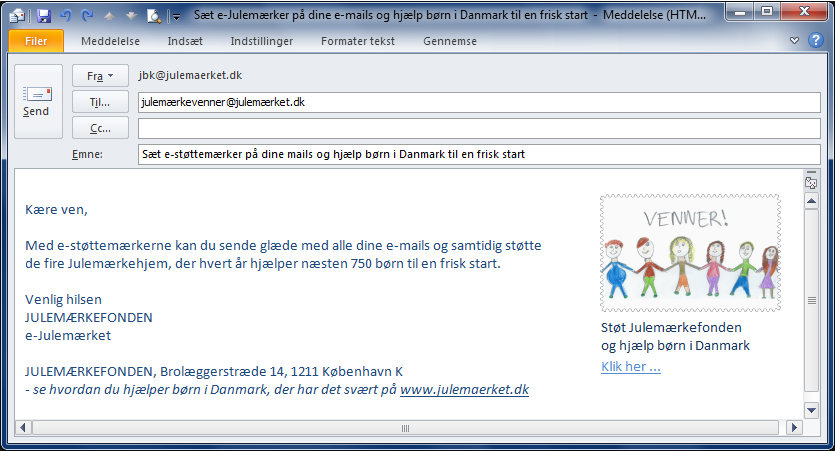835x451 pixels.
Task: Go to previous item with up arrow
Action: pos(109,16)
